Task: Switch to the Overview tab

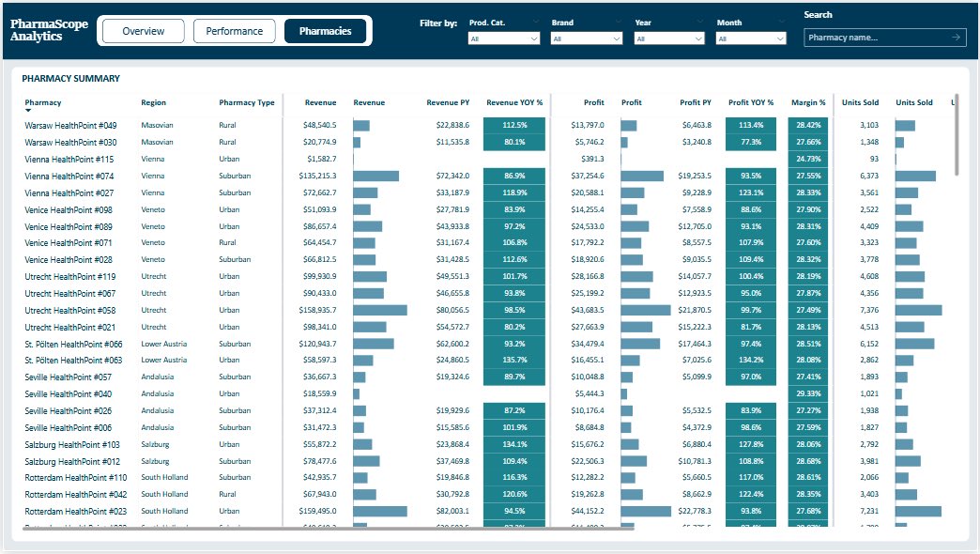Action: click(x=143, y=31)
